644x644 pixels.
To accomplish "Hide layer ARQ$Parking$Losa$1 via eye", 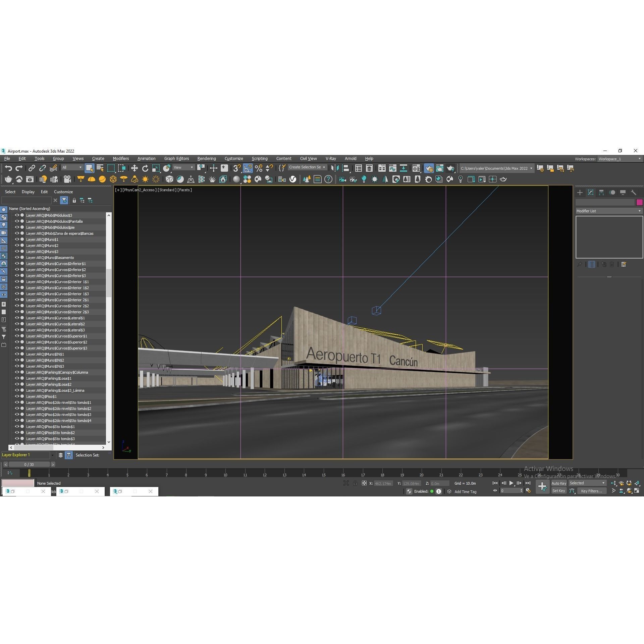I will [17, 378].
